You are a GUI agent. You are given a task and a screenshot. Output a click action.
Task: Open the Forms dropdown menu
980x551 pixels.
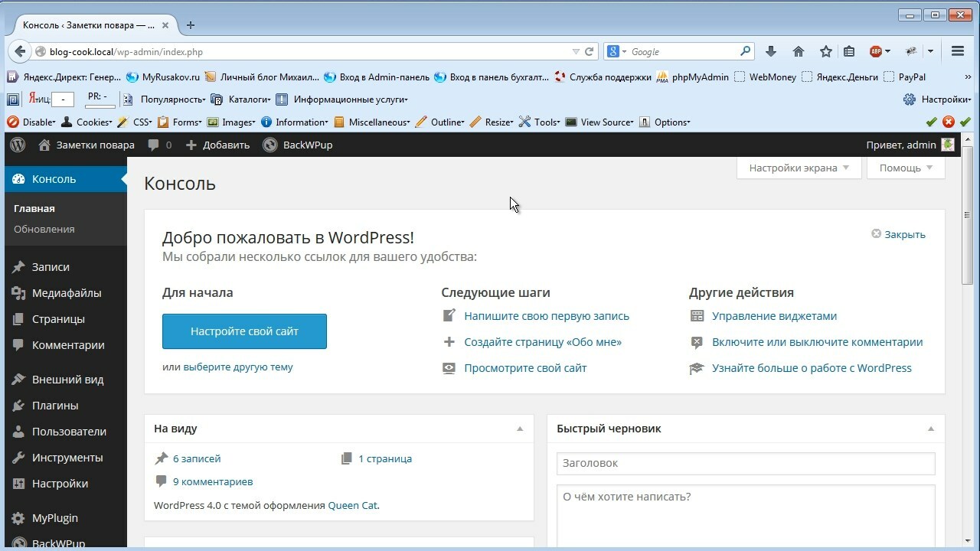179,122
